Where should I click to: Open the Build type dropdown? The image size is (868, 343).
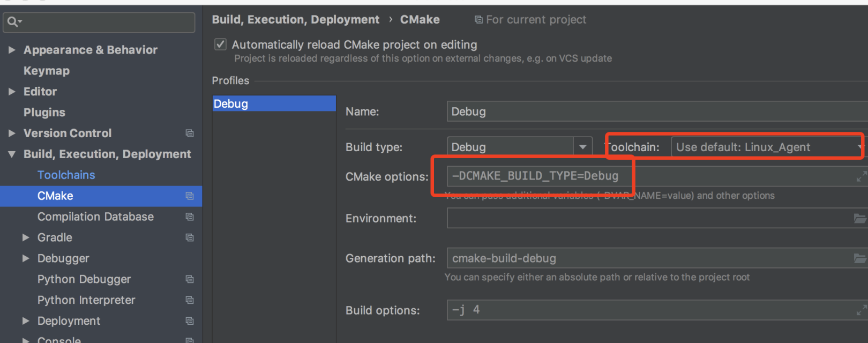tap(582, 146)
